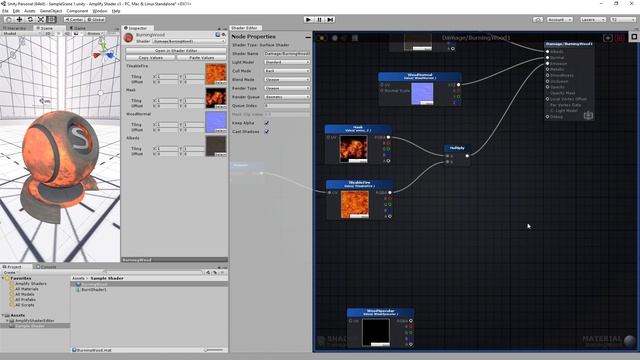The width and height of the screenshot is (640, 360).
Task: Toggle the Keep Alpha checkbox
Action: coord(267,123)
